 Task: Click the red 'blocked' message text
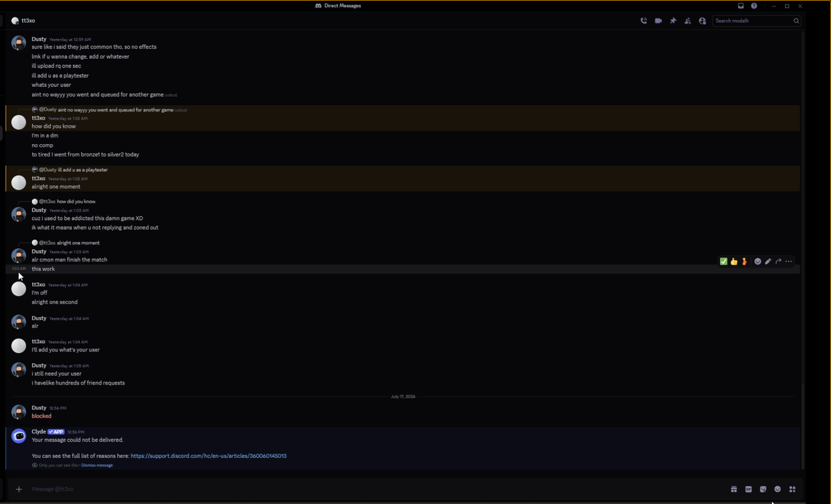[x=42, y=416]
